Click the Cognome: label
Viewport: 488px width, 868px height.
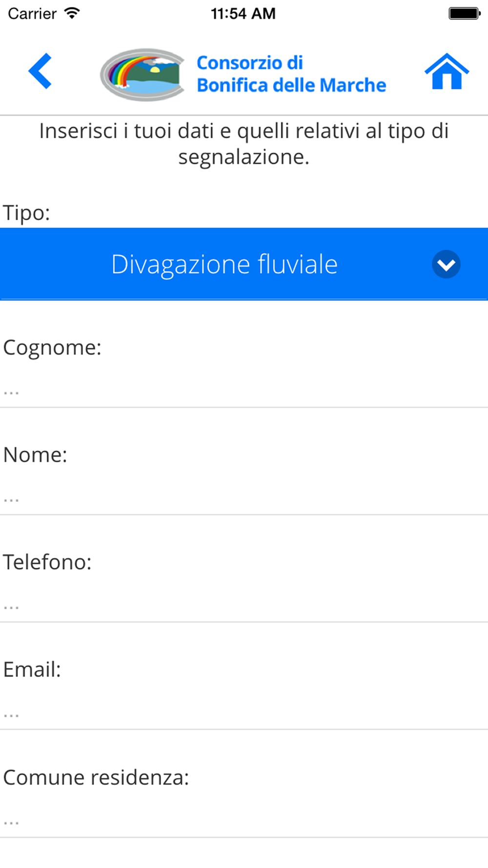[52, 348]
